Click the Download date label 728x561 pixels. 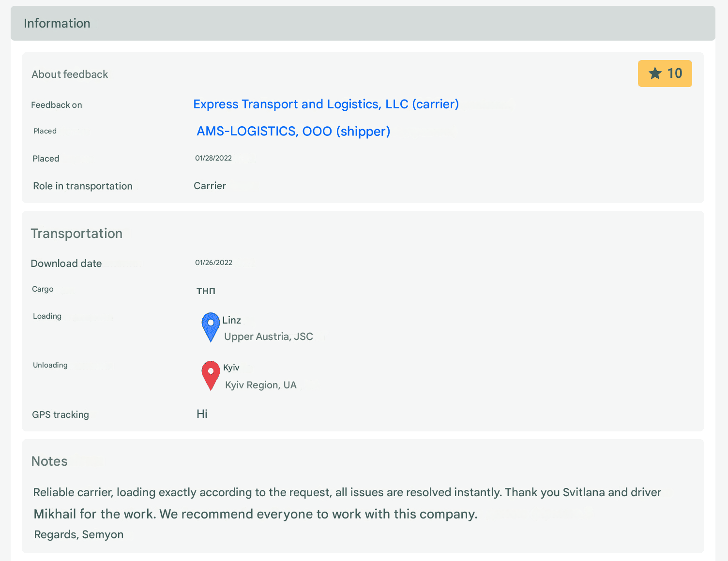[66, 264]
